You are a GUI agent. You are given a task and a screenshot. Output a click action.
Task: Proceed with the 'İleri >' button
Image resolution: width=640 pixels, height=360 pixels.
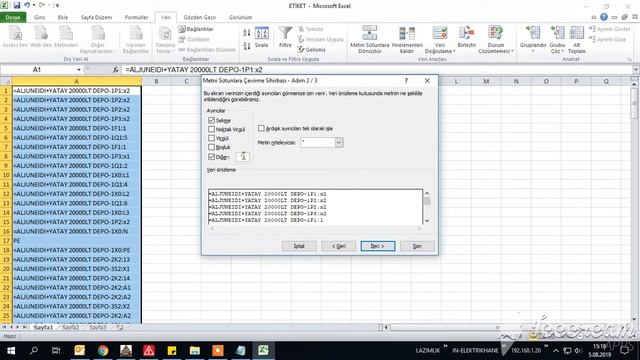click(378, 246)
